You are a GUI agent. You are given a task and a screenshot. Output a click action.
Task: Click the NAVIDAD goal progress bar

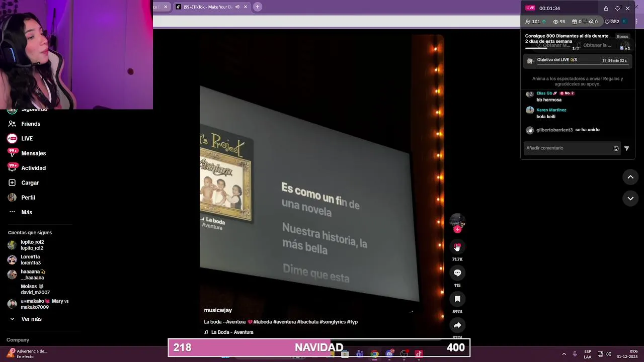point(319,347)
